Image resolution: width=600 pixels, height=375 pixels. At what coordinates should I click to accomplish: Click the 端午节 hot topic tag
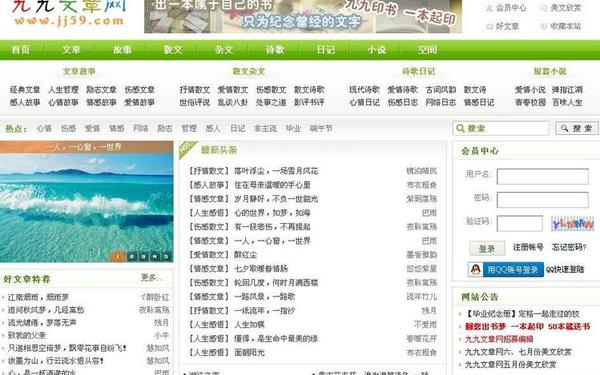(x=321, y=128)
